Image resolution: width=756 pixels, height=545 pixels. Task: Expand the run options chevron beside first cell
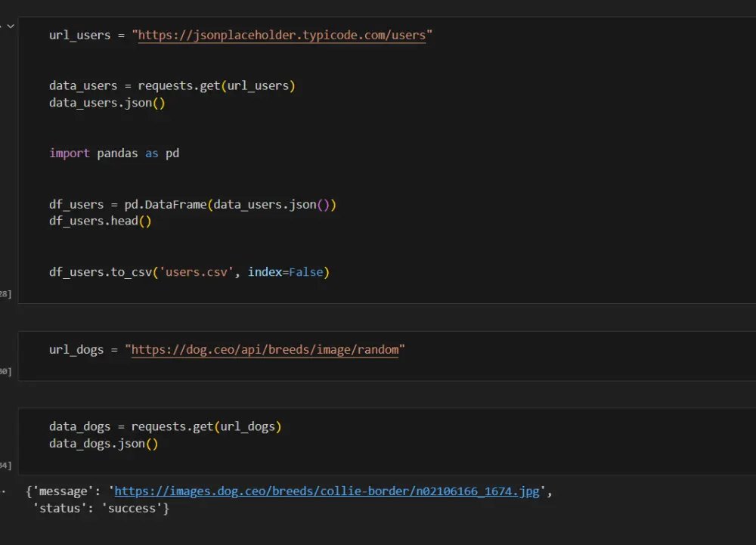(x=11, y=26)
